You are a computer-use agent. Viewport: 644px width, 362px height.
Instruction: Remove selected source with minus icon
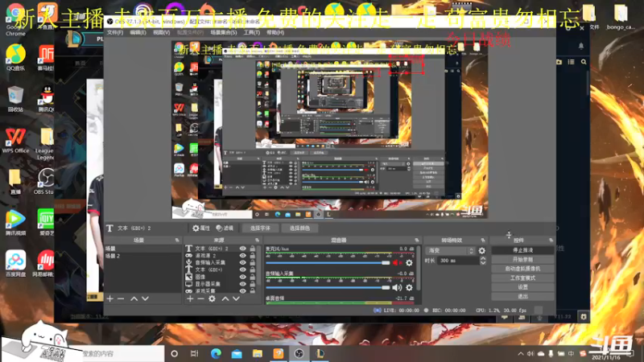(200, 298)
